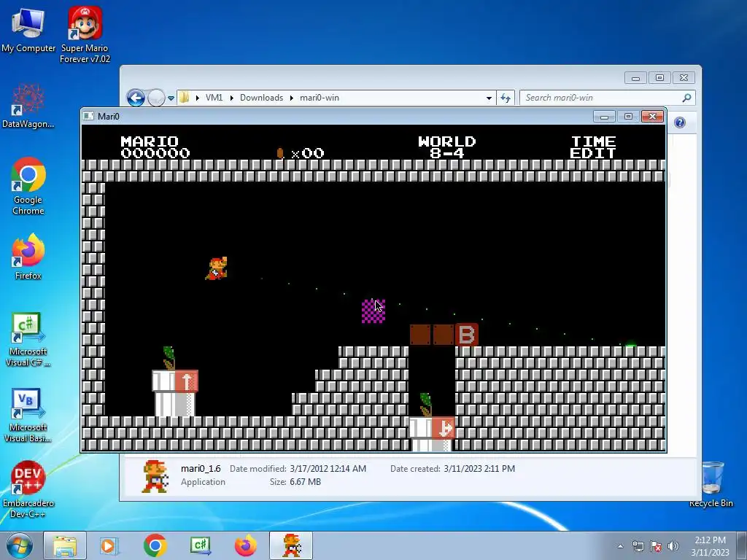Click the taskbar clock showing 2:12 PM
The image size is (747, 560).
tap(710, 545)
